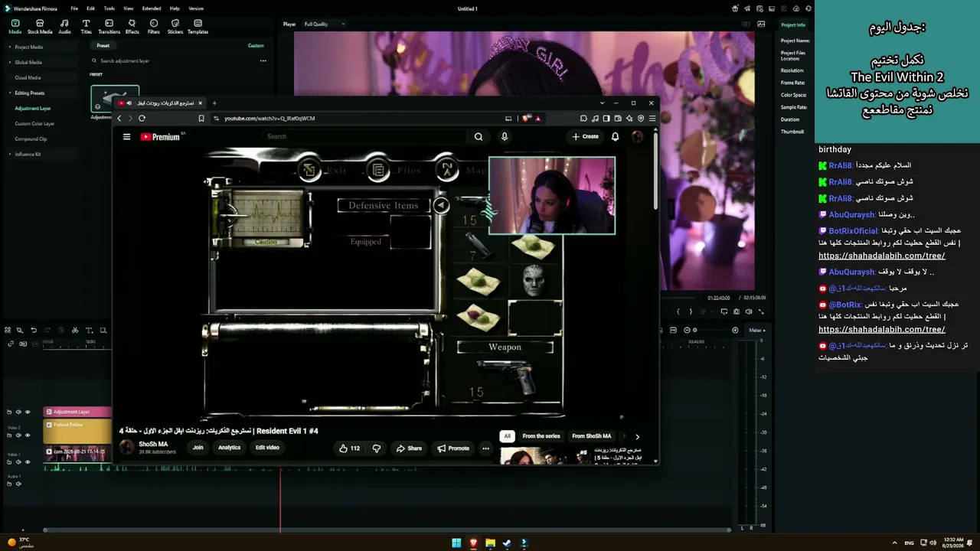980x551 pixels.
Task: Open the Edit menu
Action: [x=90, y=8]
